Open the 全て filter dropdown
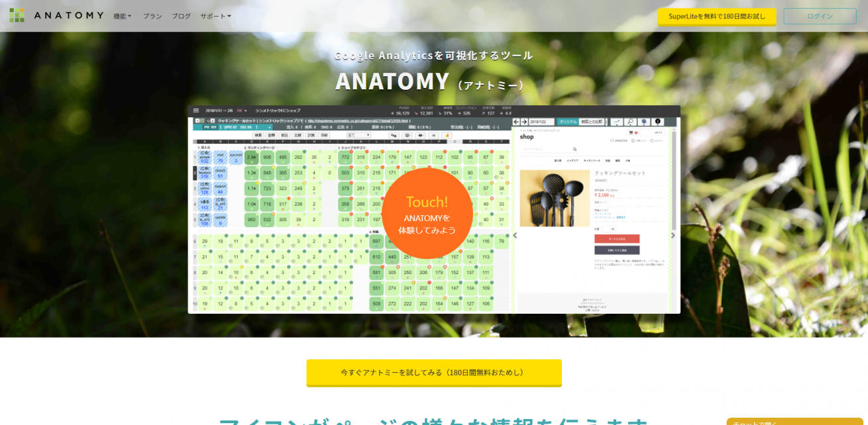 click(359, 134)
